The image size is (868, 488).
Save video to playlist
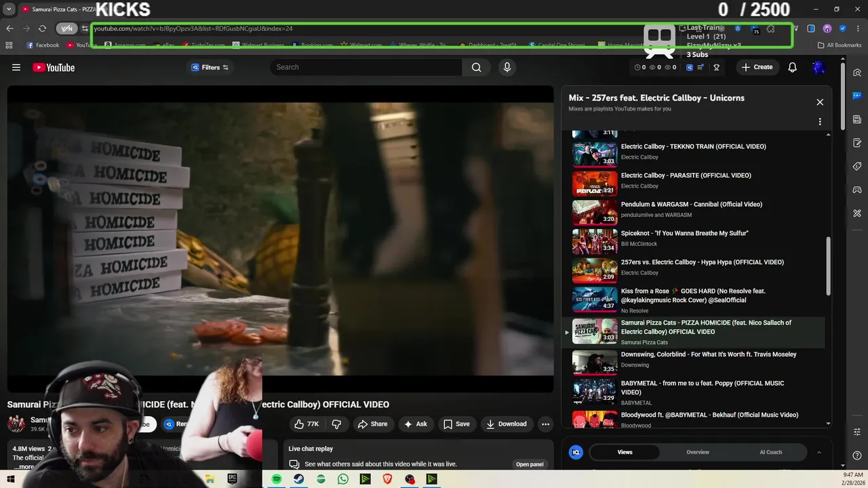[456, 424]
